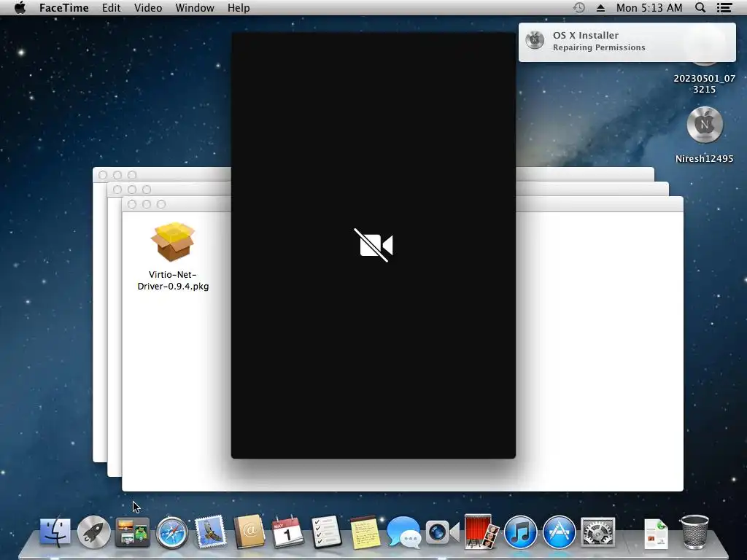Open Spotlight search magnifier
This screenshot has height=560, width=747.
(700, 7)
